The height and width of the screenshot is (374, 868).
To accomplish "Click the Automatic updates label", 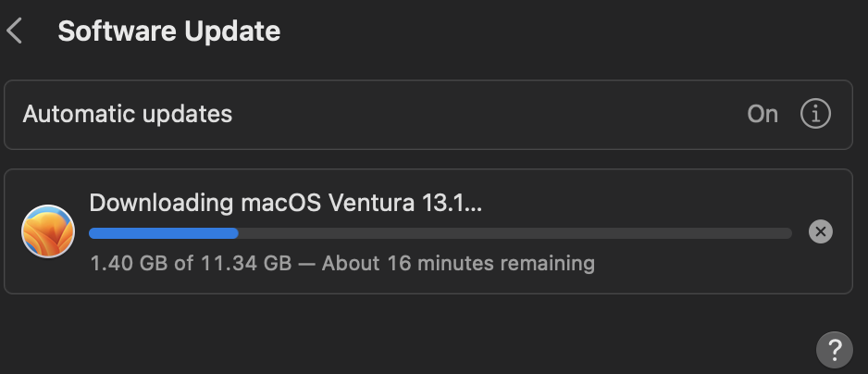I will (x=128, y=114).
